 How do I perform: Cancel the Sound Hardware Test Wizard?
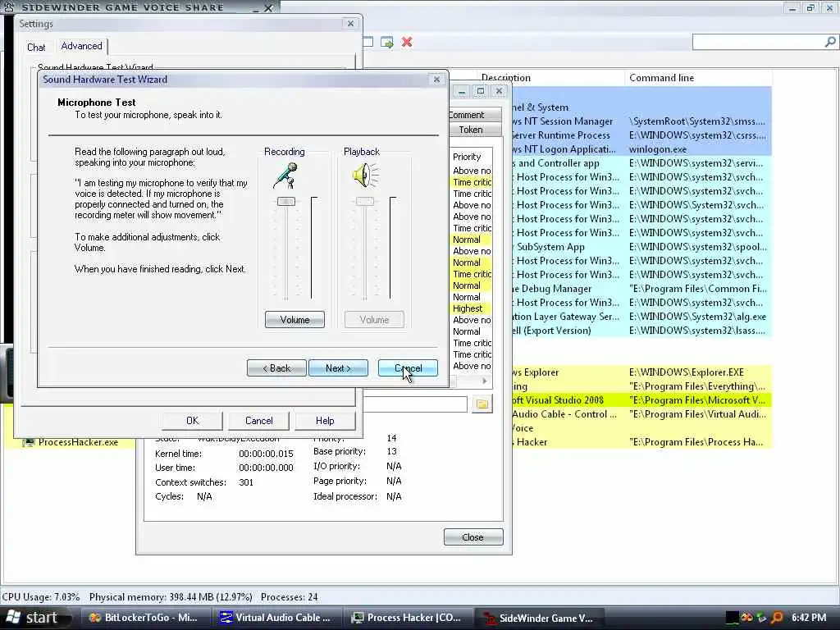(x=408, y=368)
